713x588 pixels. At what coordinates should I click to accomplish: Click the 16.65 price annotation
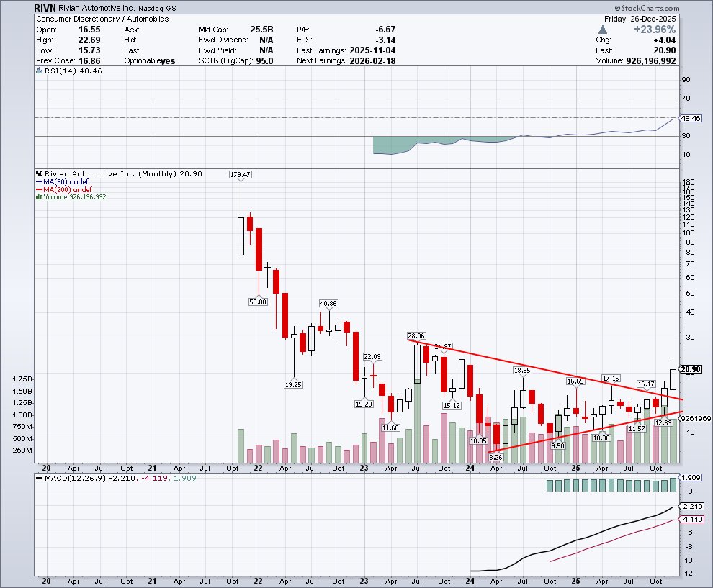[x=575, y=381]
